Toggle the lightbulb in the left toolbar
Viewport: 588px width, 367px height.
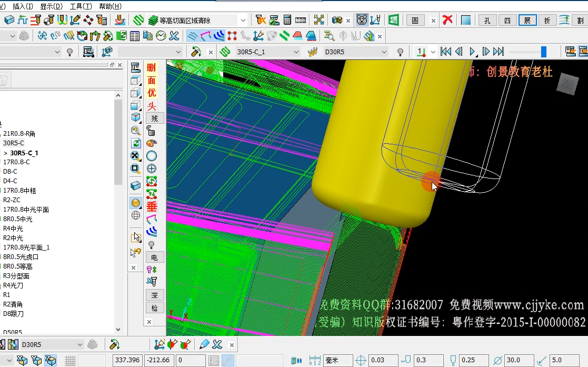[70, 52]
